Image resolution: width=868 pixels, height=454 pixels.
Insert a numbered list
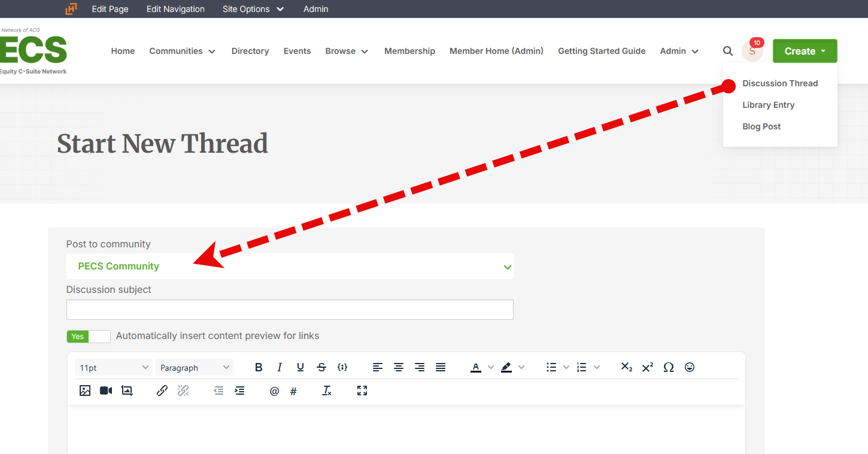pyautogui.click(x=582, y=367)
